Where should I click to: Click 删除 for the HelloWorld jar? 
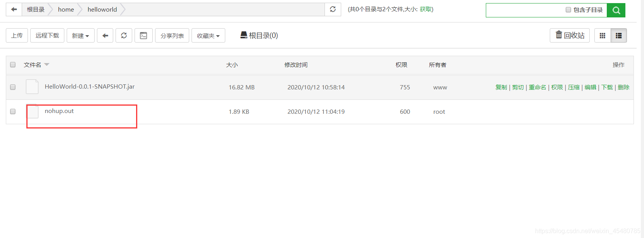[x=623, y=87]
